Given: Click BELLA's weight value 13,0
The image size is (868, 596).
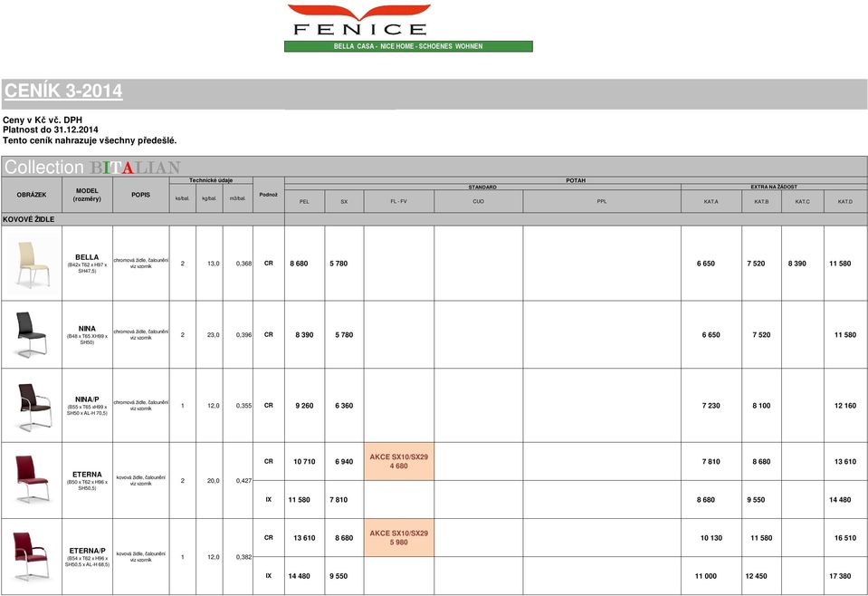Looking at the screenshot, I should point(213,264).
